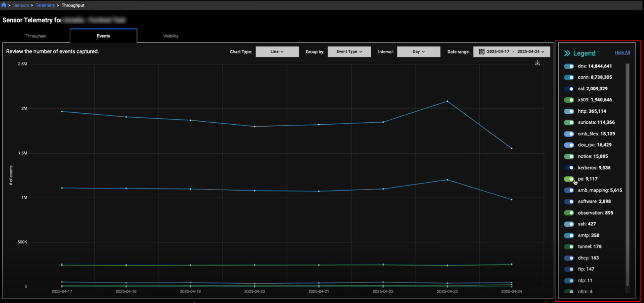Click the calendar icon in date range
Image resolution: width=644 pixels, height=303 pixels.
point(481,52)
